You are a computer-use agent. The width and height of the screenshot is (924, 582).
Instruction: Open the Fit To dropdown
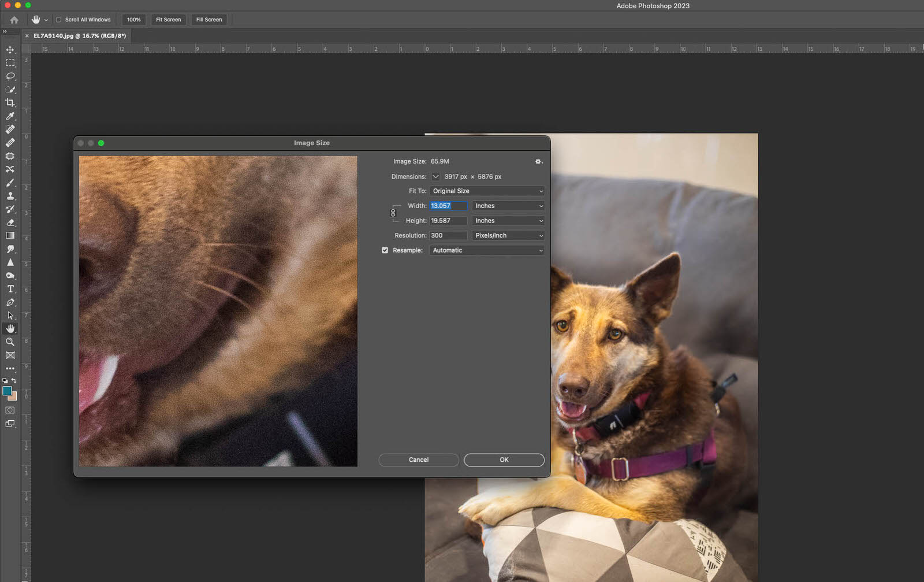487,191
